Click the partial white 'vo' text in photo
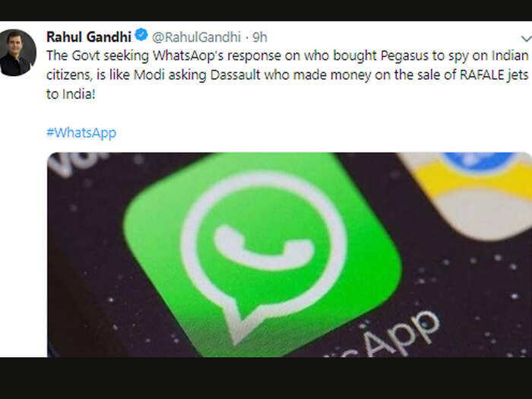 coord(76,163)
